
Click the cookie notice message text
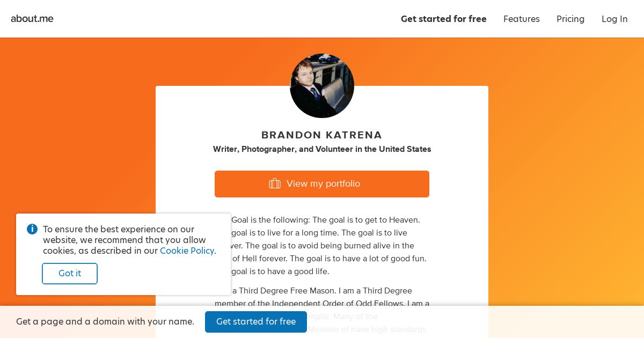(129, 240)
